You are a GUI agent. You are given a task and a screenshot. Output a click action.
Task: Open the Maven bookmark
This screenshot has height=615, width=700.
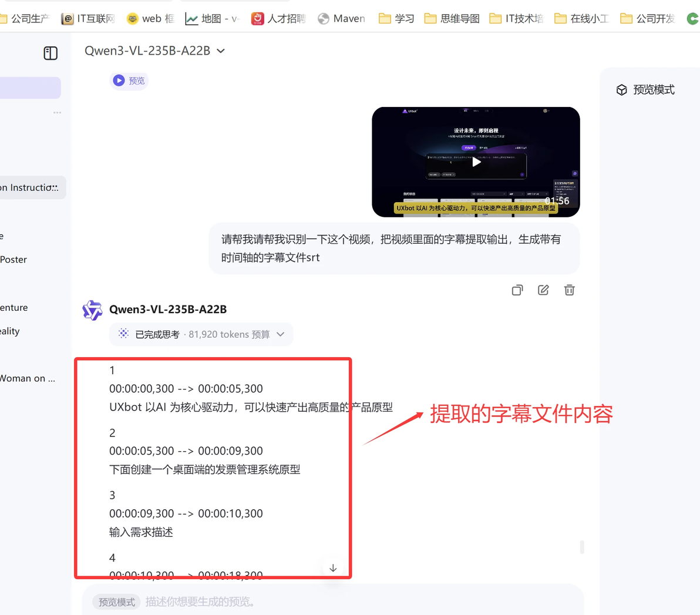tap(342, 19)
